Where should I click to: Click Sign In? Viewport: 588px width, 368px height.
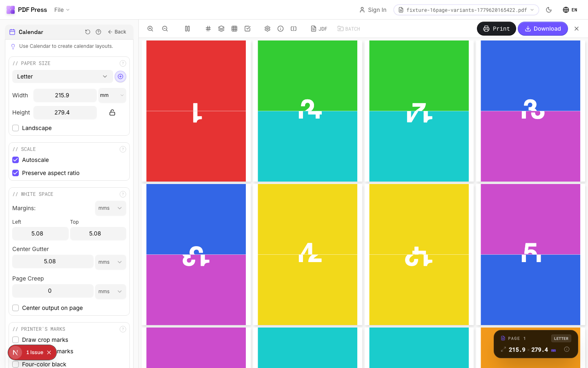[x=373, y=10]
